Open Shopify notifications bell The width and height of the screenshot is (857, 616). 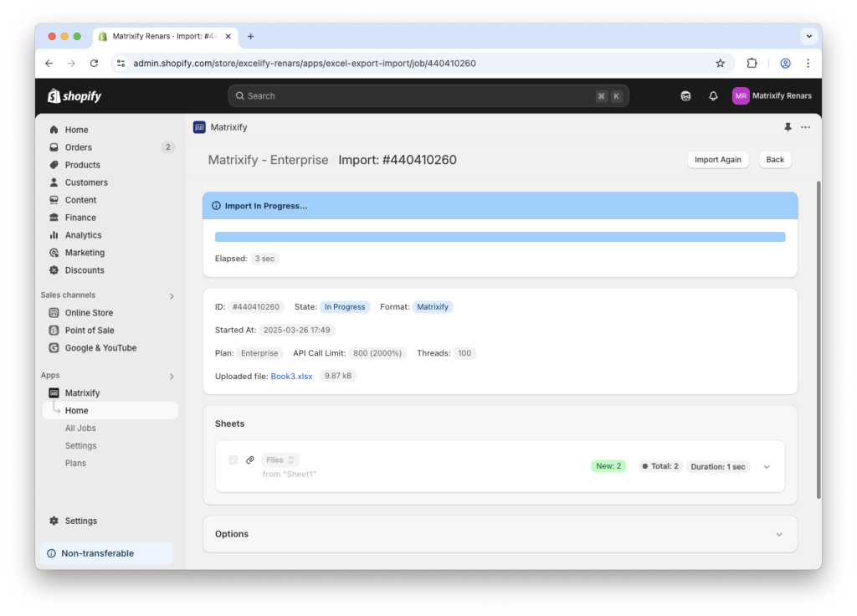[x=713, y=95]
